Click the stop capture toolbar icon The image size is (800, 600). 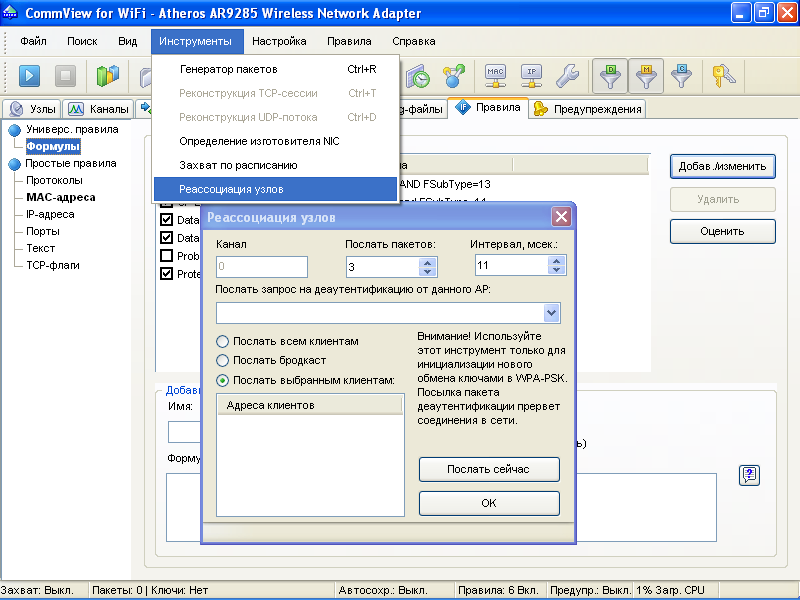click(65, 76)
